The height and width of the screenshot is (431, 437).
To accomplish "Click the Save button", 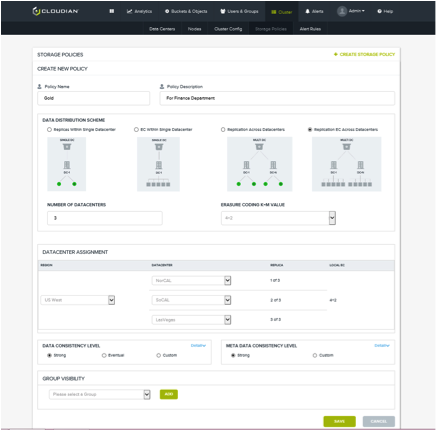I will [x=339, y=421].
